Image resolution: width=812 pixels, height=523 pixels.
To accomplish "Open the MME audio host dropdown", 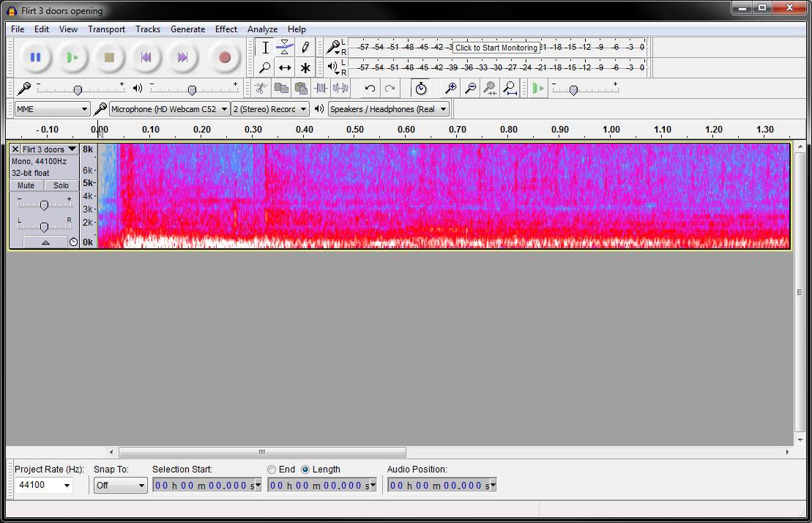I will [x=52, y=109].
